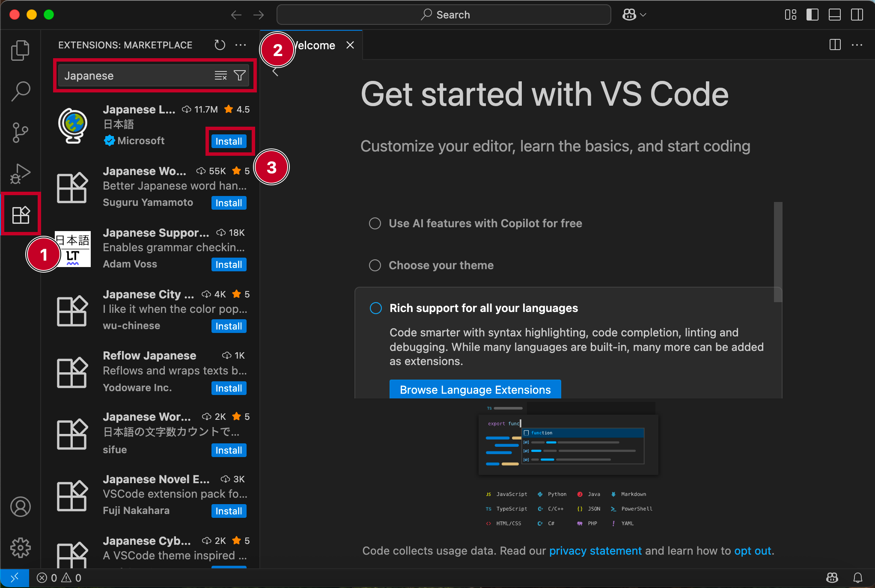Click the Microsoft verified publisher name

pos(141,140)
